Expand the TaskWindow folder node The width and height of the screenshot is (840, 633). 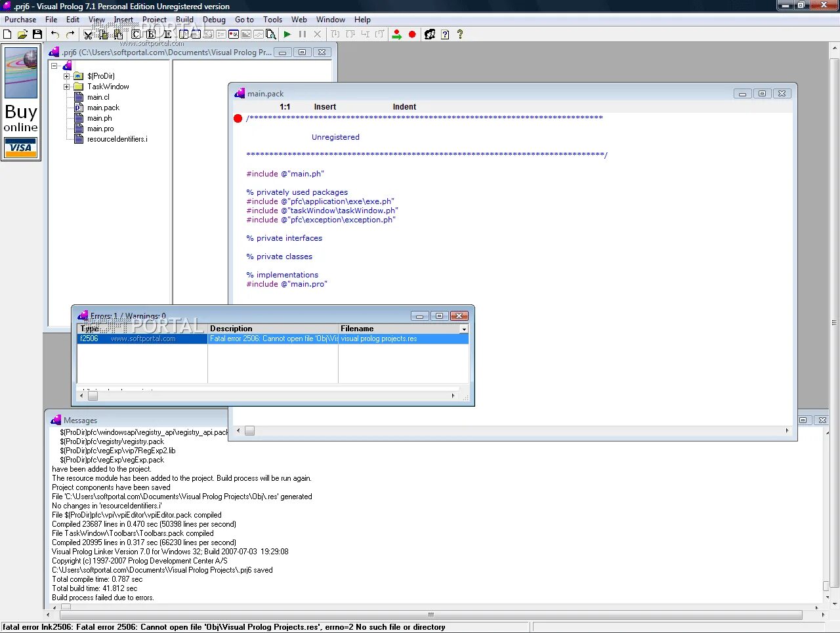coord(66,87)
